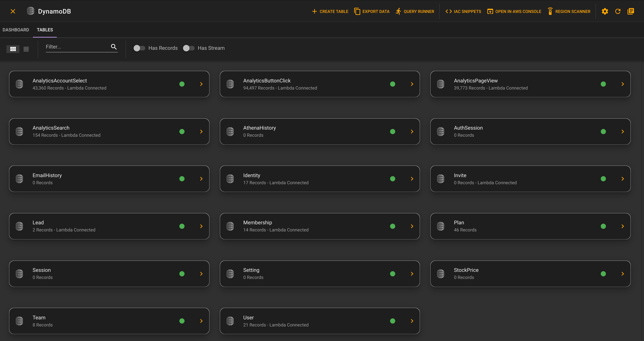Click database icon on Setting card
This screenshot has height=341, width=644.
[230, 274]
